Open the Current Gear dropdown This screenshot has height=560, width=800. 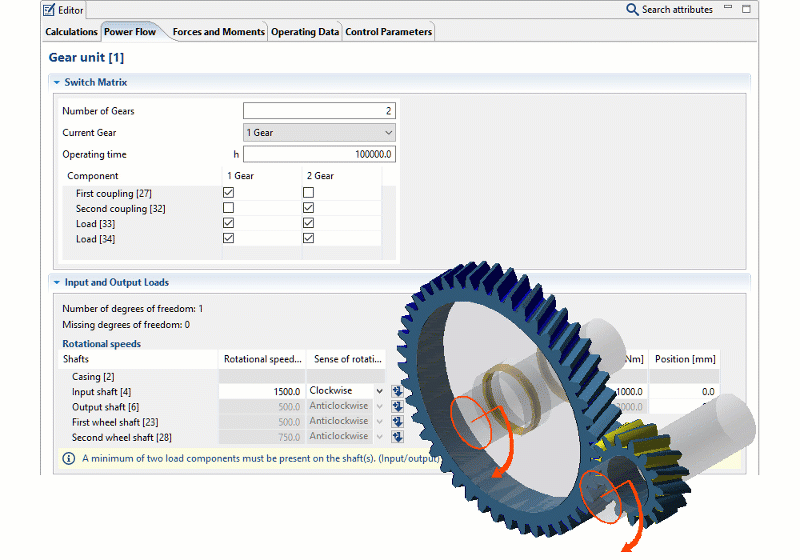click(x=319, y=133)
